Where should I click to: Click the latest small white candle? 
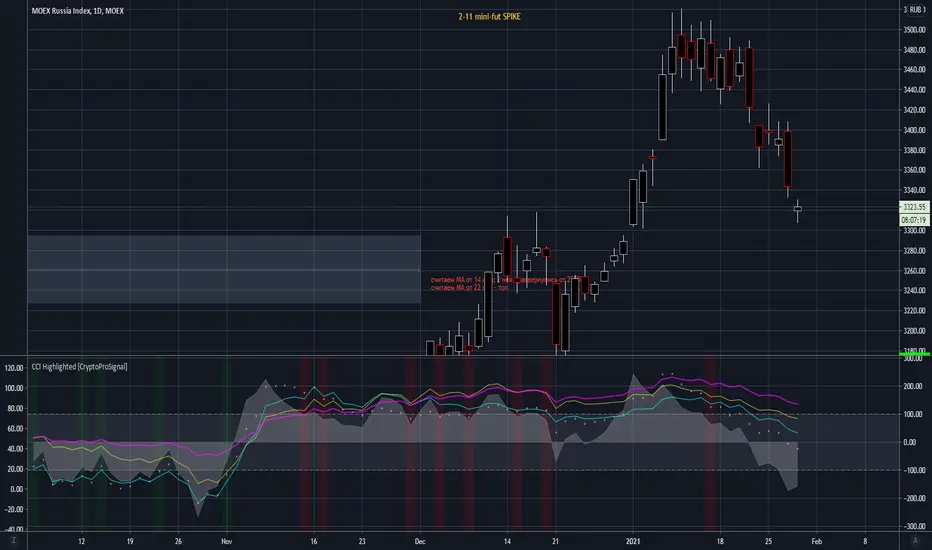point(798,209)
